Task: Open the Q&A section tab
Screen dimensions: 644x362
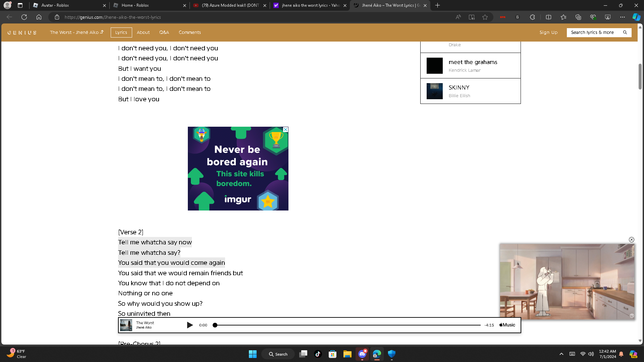Action: click(164, 33)
